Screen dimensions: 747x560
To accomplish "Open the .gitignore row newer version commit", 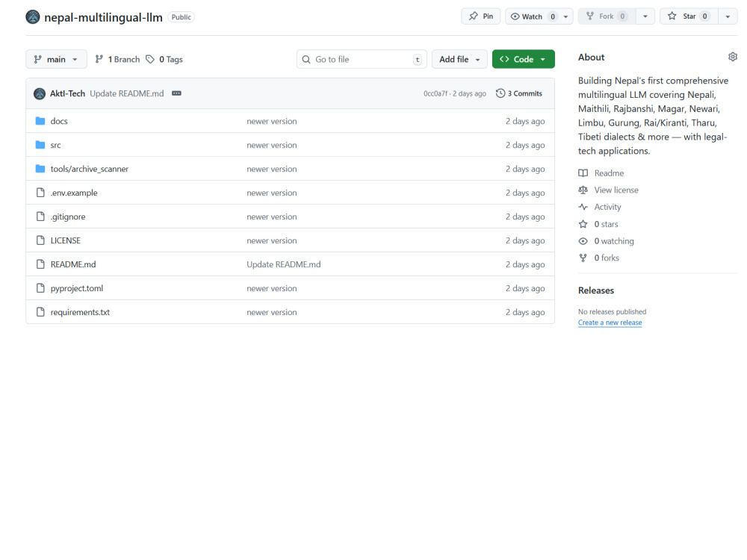I will pos(272,217).
